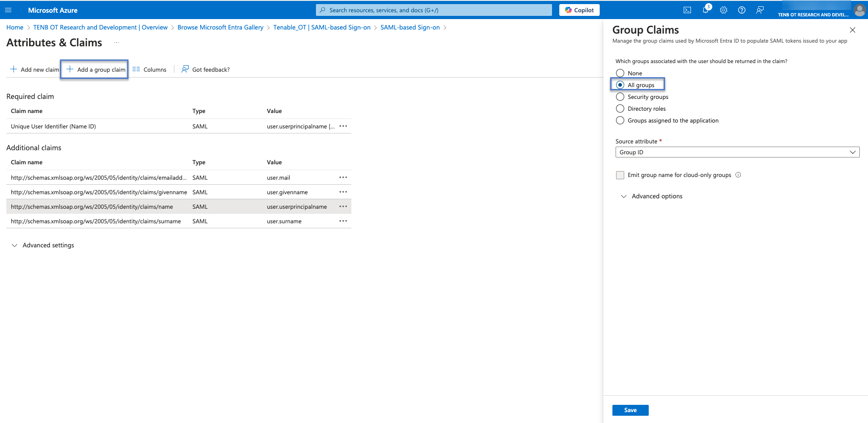
Task: Open the Help question mark icon
Action: click(x=742, y=10)
